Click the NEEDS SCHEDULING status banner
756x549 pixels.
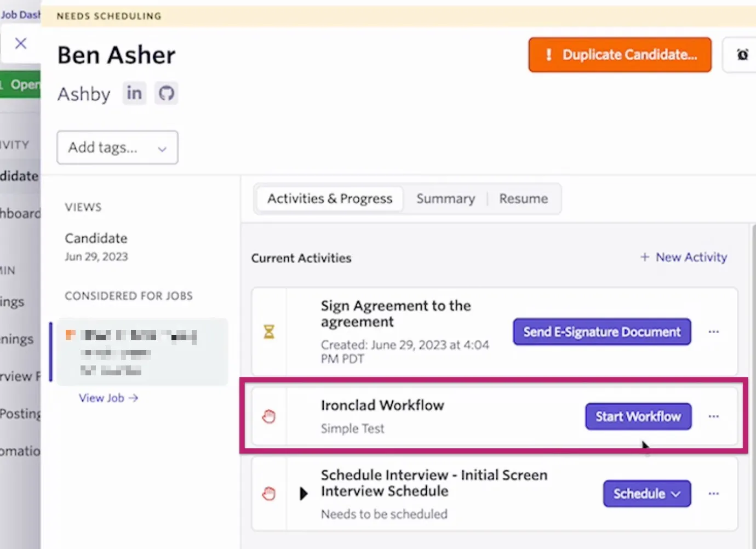click(398, 16)
